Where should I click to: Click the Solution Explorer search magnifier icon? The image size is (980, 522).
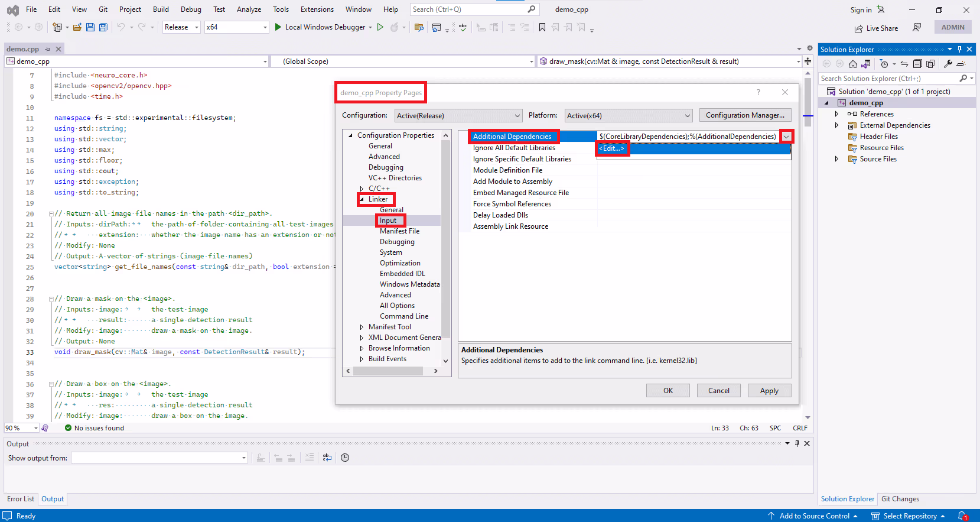[x=963, y=78]
